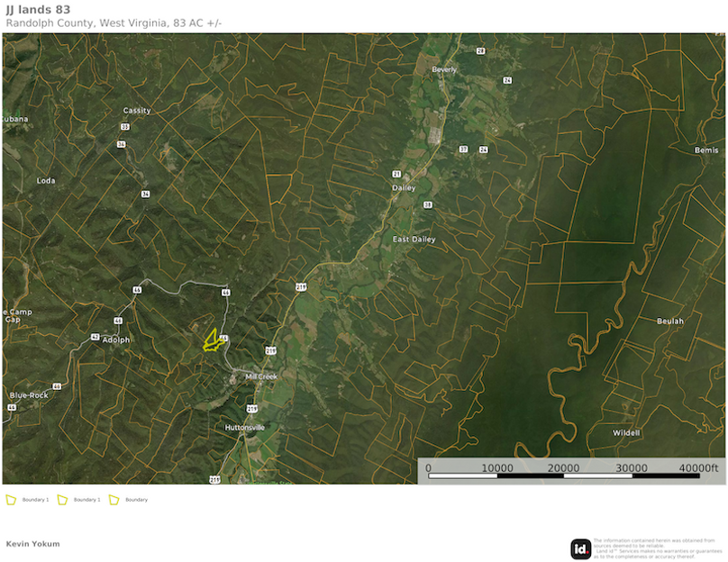The image size is (728, 562).
Task: Click route marker 21 near Dailey
Action: (x=396, y=173)
